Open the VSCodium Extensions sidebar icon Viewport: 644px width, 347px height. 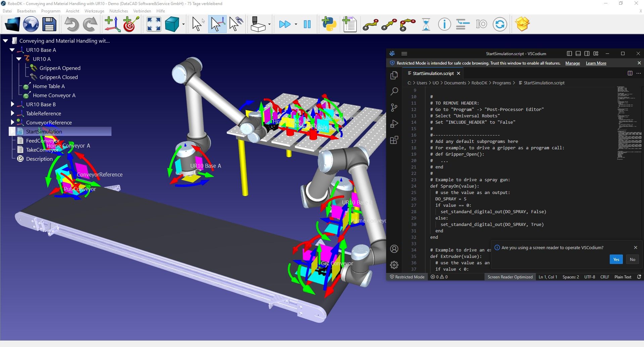coord(394,140)
